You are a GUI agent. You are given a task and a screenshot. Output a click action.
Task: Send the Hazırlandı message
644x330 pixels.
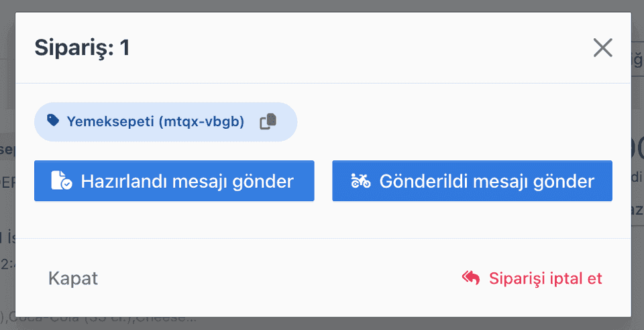tap(174, 181)
